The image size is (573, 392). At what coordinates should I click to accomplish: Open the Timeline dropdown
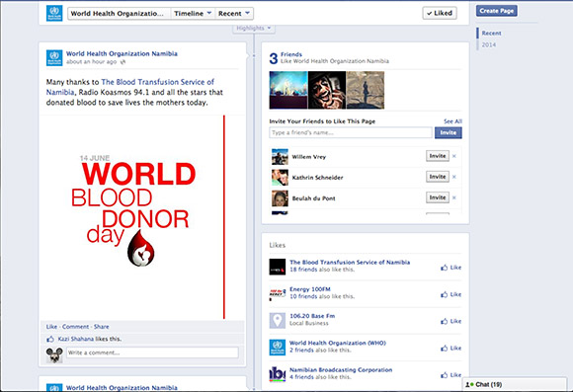(x=193, y=14)
